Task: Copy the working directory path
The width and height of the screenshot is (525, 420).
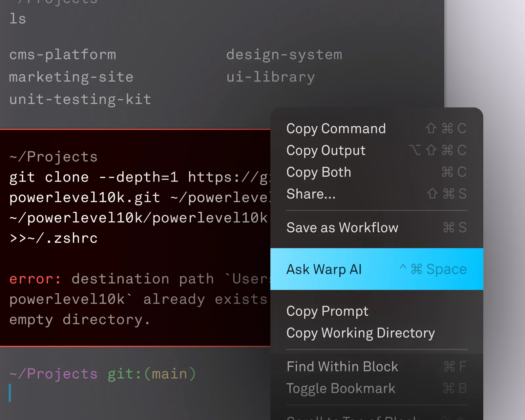Action: click(x=360, y=333)
